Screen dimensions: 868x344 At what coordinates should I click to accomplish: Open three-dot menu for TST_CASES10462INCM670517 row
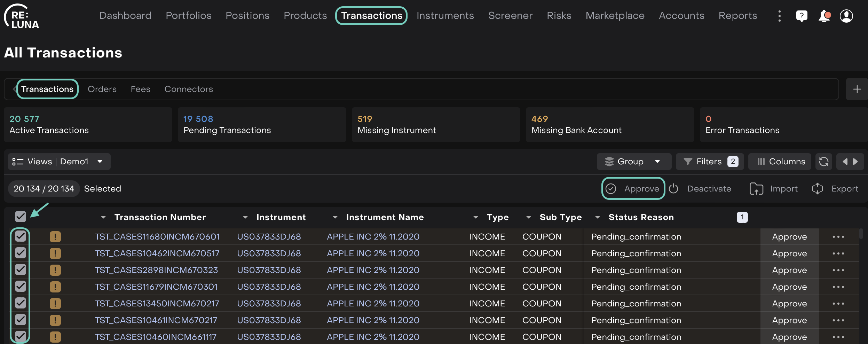click(838, 253)
